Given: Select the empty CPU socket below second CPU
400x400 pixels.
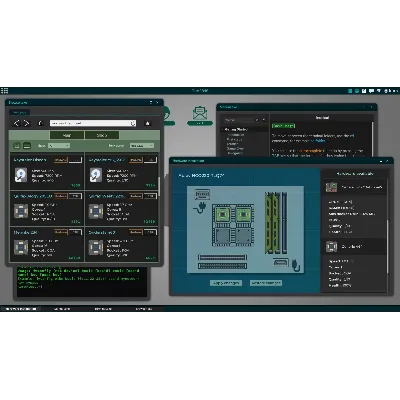Looking at the screenshot, I should pyautogui.click(x=244, y=237).
